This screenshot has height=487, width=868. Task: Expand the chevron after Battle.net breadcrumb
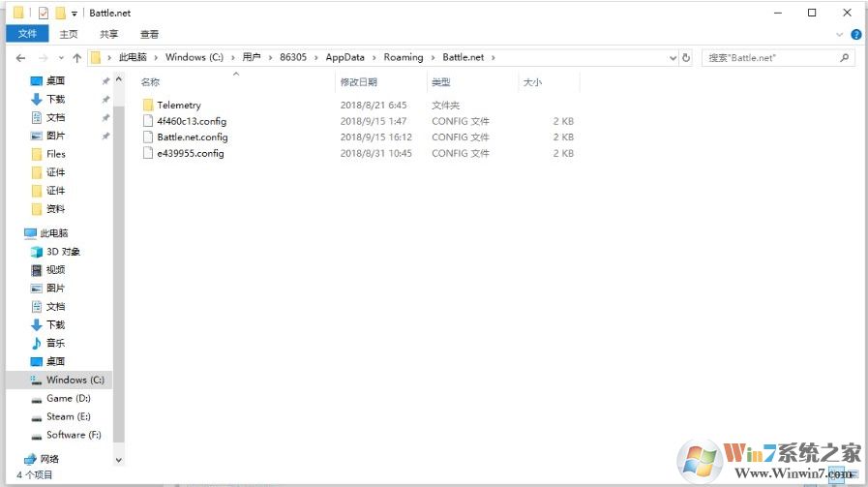point(494,58)
